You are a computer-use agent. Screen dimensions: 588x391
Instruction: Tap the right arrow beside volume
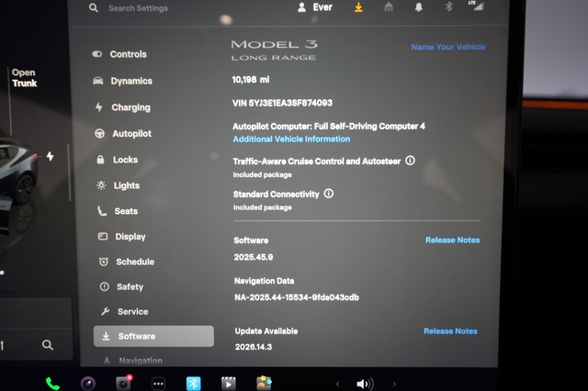[x=394, y=384]
